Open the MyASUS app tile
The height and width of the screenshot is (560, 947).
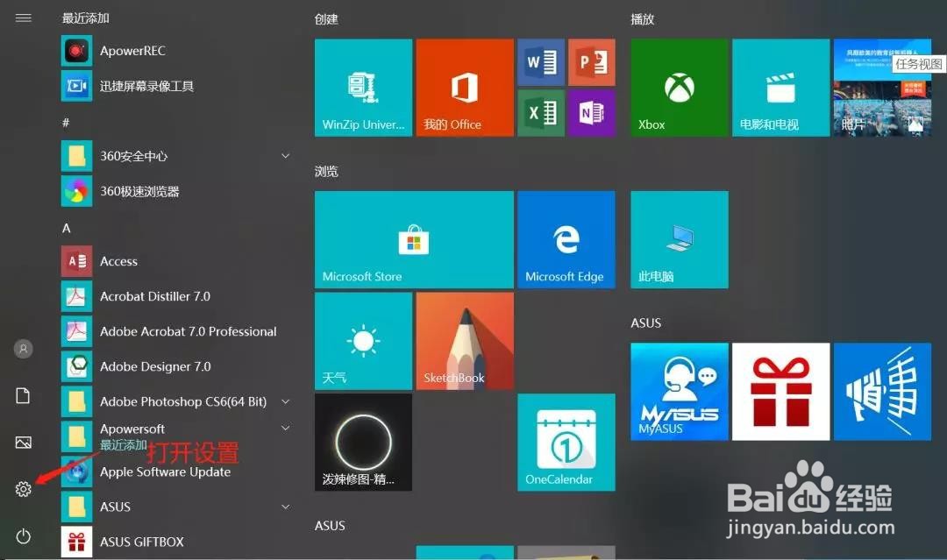(679, 391)
